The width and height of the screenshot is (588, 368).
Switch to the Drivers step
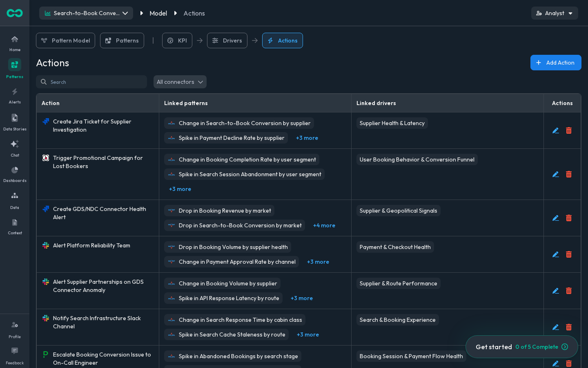pos(227,40)
